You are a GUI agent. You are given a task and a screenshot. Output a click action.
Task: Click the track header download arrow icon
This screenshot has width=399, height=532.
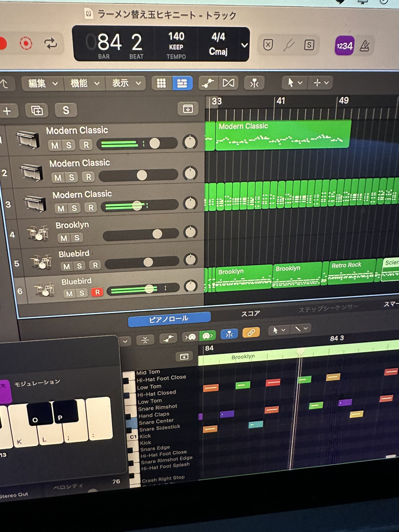(188, 109)
